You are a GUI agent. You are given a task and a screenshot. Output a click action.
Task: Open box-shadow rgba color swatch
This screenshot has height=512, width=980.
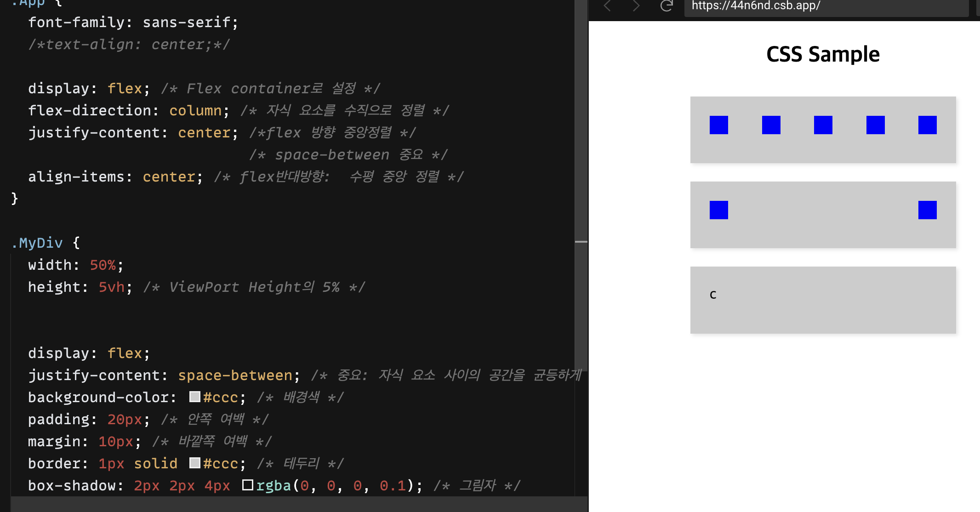point(248,485)
